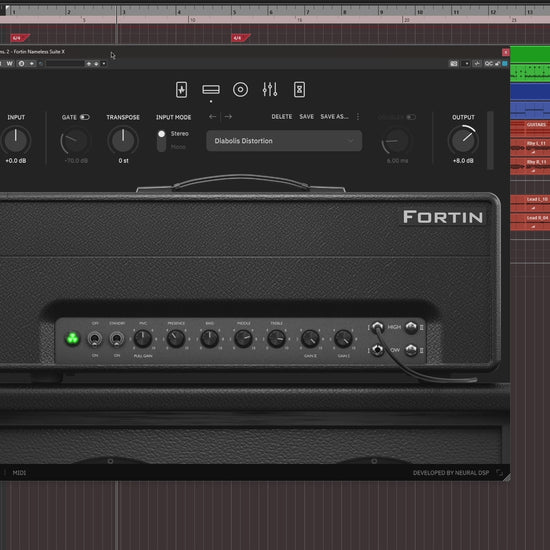Click bar 5 on the timeline ruler
Viewport: 550px width, 550px height.
point(234,12)
